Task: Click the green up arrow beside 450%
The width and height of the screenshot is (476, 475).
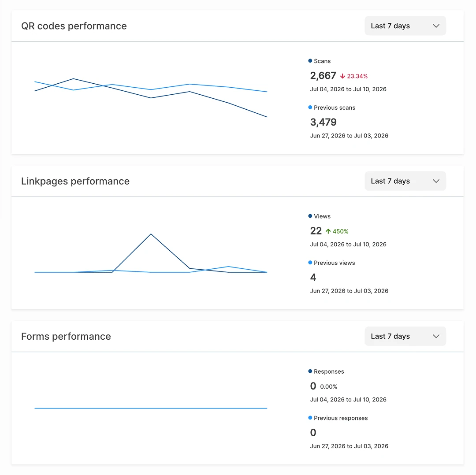Action: pos(328,231)
